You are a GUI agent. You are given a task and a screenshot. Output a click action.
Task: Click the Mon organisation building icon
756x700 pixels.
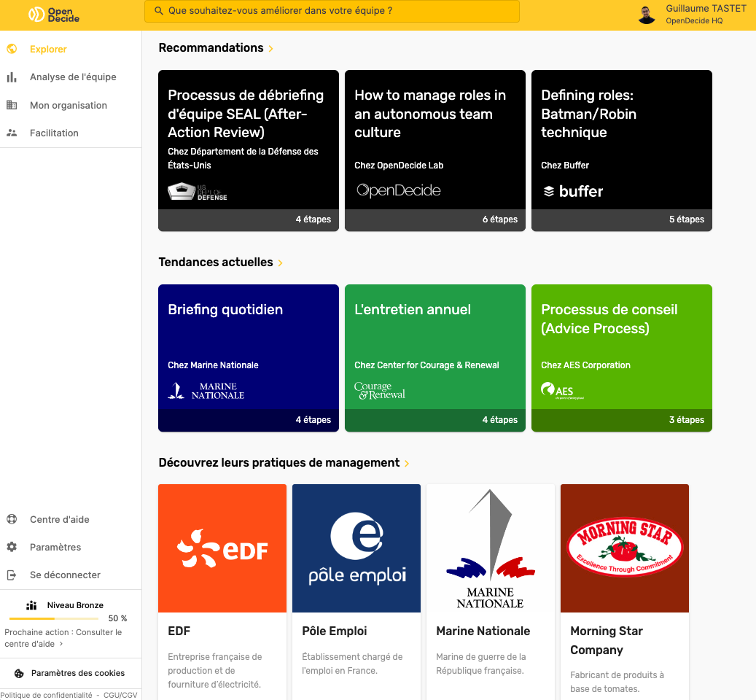point(12,104)
